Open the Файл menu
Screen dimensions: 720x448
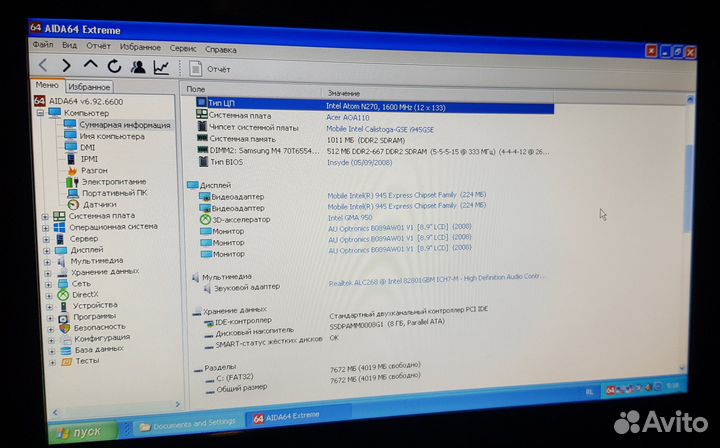coord(43,45)
